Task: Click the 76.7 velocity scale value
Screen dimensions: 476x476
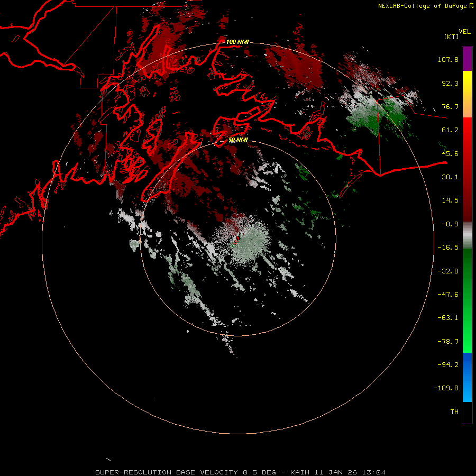Action: click(x=450, y=106)
